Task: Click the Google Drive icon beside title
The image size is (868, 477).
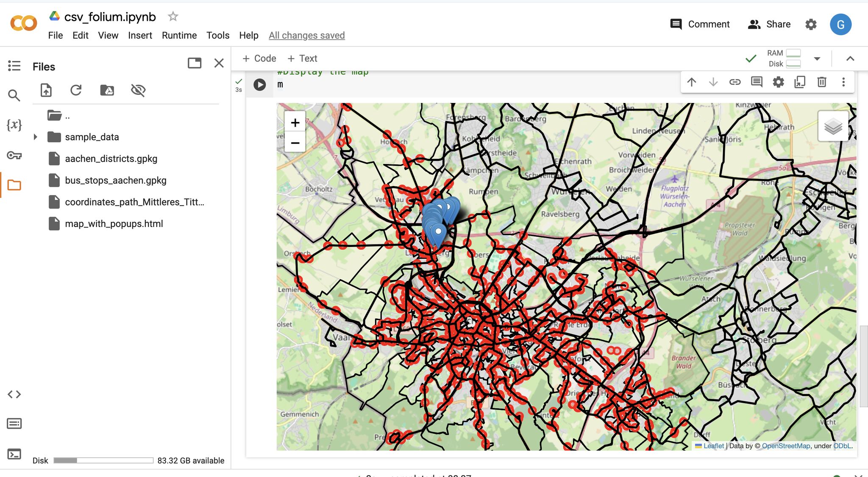Action: coord(54,16)
